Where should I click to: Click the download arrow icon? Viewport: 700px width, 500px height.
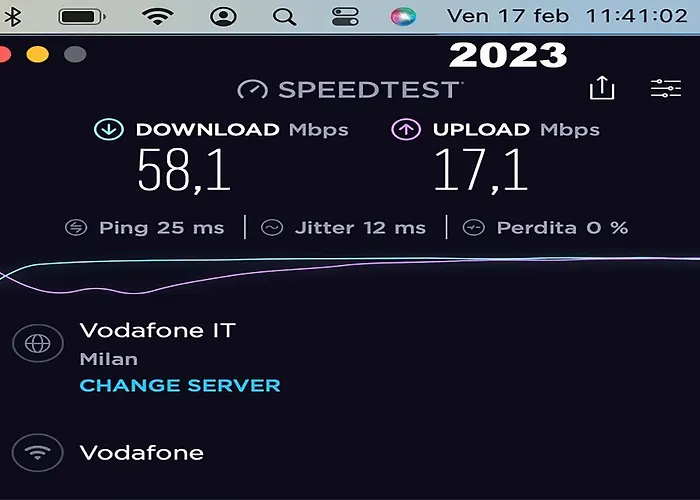tap(109, 129)
